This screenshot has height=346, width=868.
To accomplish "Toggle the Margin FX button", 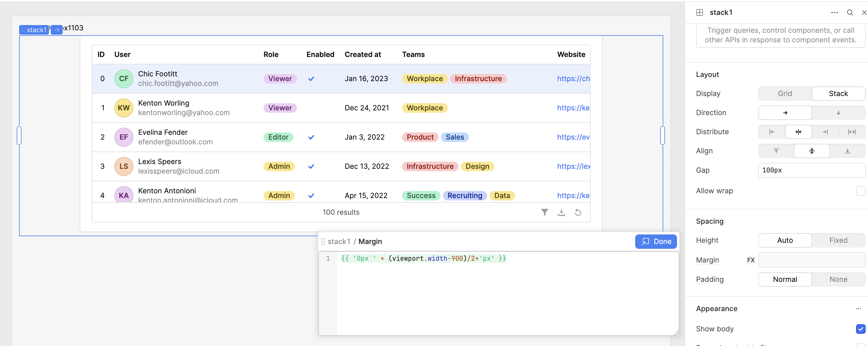I will coord(750,260).
